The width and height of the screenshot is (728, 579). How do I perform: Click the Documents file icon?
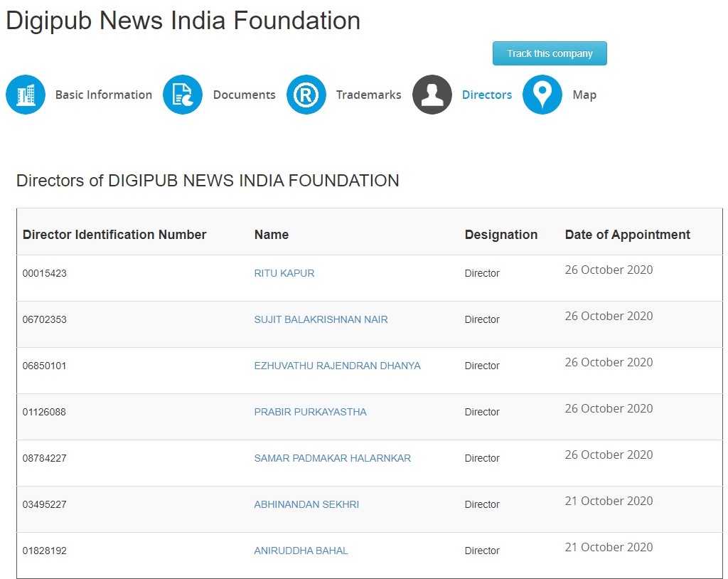[183, 95]
